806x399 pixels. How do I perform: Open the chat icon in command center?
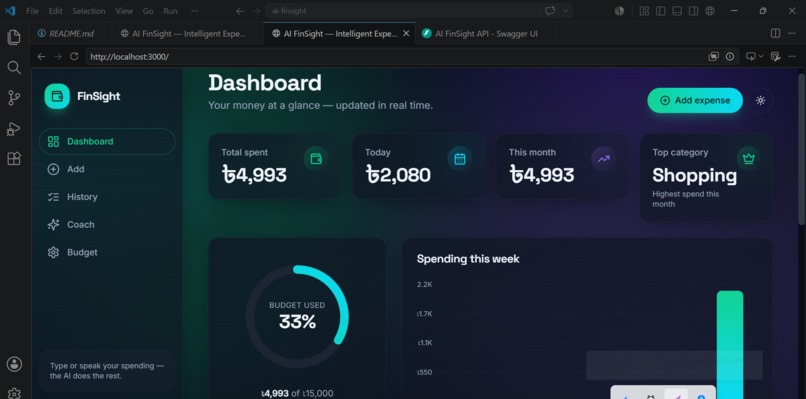coord(550,11)
